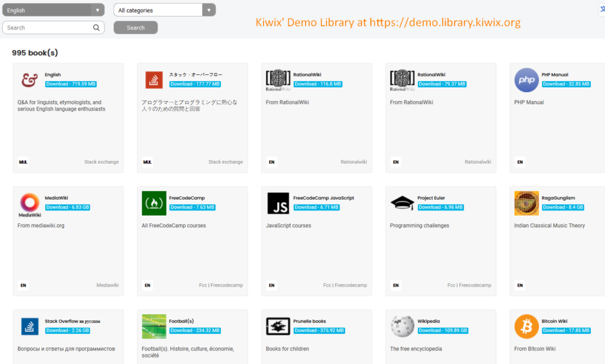Download MediaWiki 6.83 GB
Viewport: 605px width, 364px height.
[x=67, y=207]
